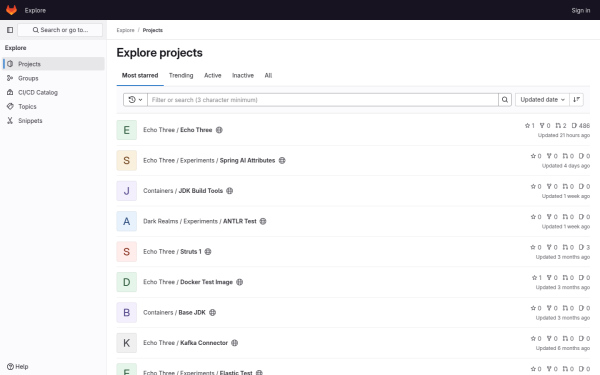Click the globe icon beside JDK Build Tools

(230, 191)
